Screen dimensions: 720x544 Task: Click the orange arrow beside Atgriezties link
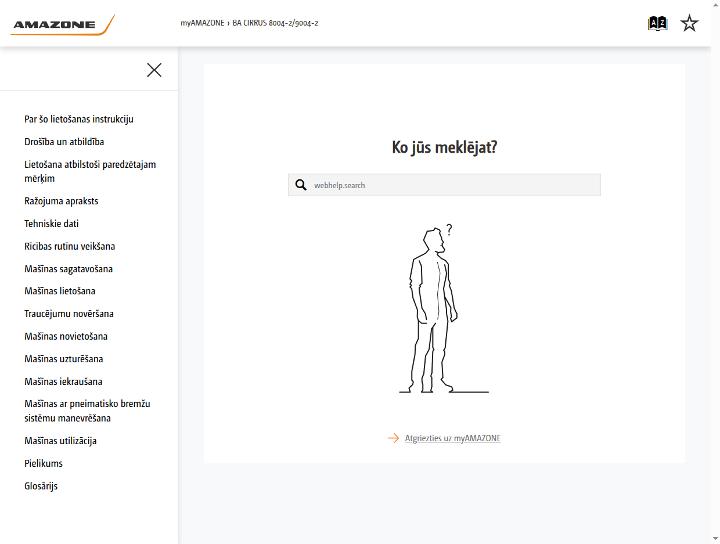click(394, 438)
